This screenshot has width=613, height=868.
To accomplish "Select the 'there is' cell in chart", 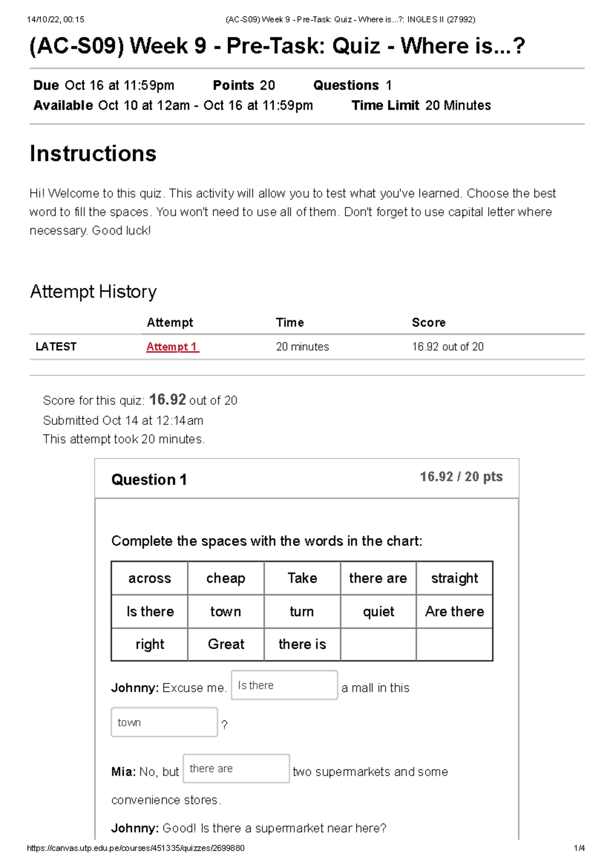I will (x=302, y=644).
